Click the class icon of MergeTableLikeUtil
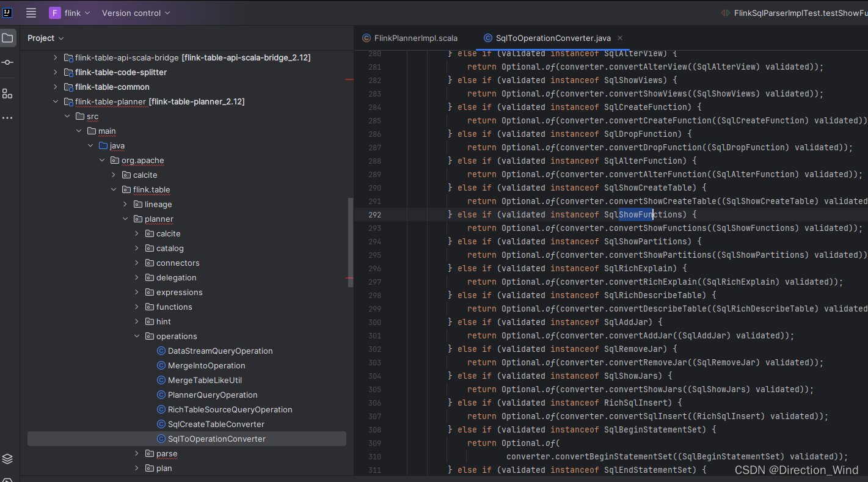Viewport: 868px width, 482px height. [x=161, y=380]
